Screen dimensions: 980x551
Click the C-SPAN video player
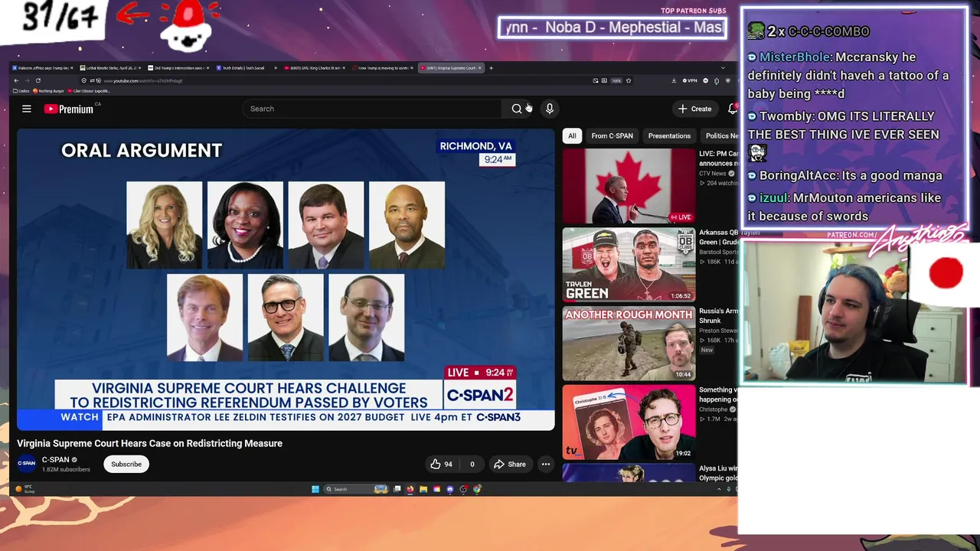coord(286,279)
